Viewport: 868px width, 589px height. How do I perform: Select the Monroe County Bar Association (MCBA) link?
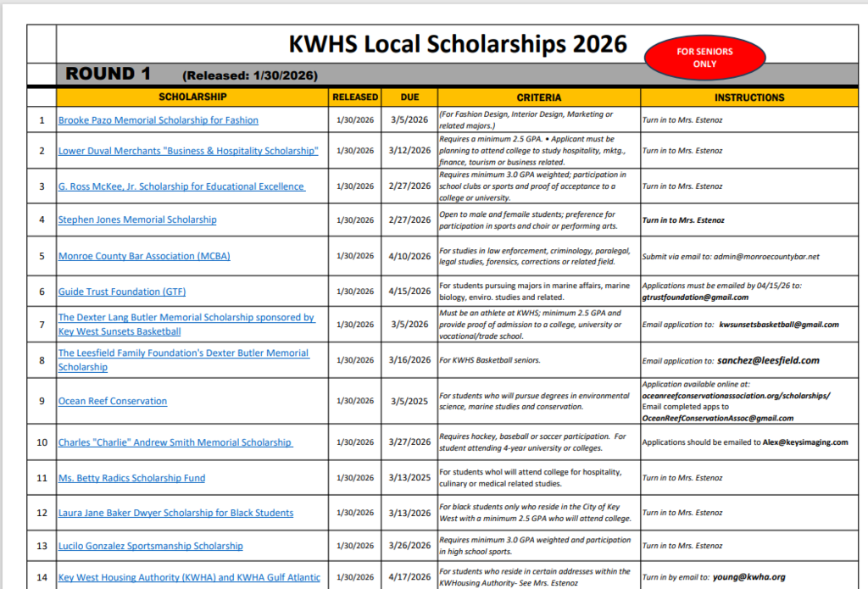(143, 256)
